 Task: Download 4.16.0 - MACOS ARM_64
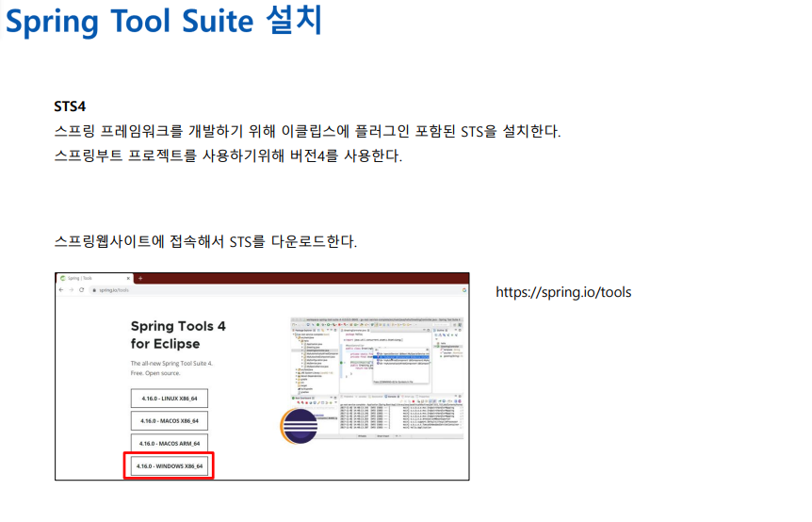pos(170,443)
